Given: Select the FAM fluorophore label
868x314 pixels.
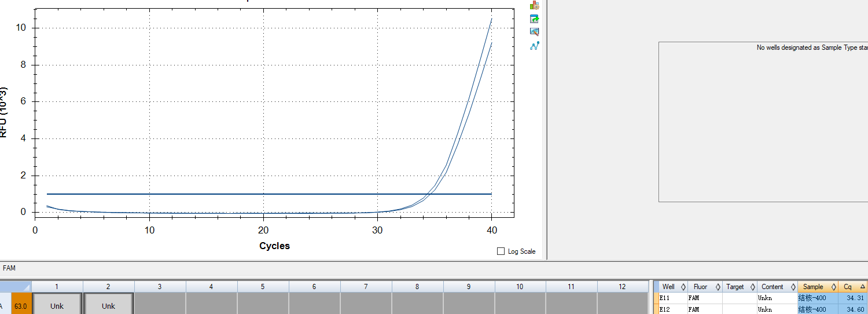Looking at the screenshot, I should 9,268.
